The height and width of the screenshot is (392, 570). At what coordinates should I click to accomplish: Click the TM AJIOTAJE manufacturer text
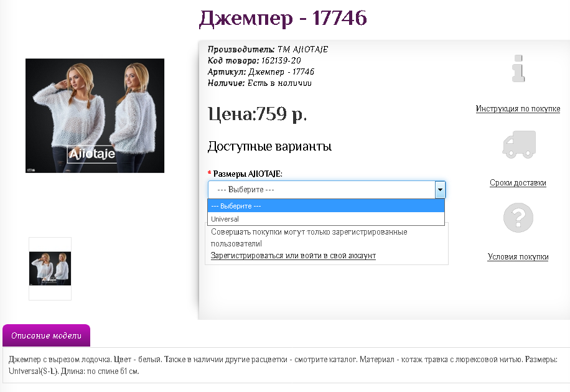[x=303, y=49]
